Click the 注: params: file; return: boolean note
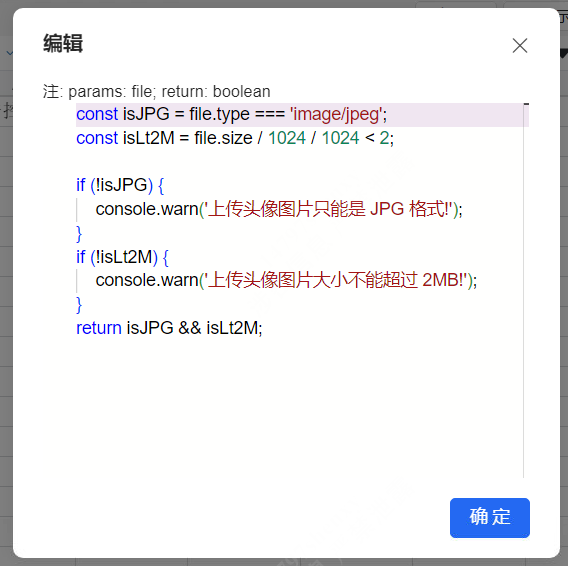This screenshot has width=568, height=566. pyautogui.click(x=156, y=91)
